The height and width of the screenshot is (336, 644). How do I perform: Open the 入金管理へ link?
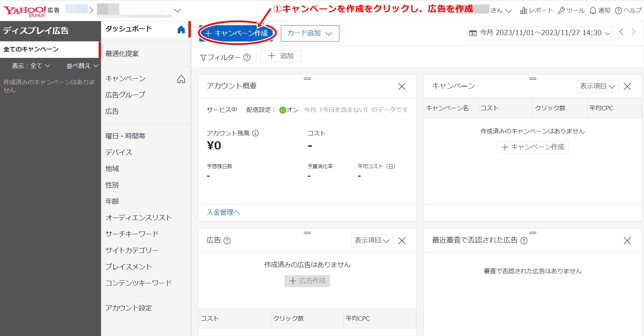coord(223,212)
